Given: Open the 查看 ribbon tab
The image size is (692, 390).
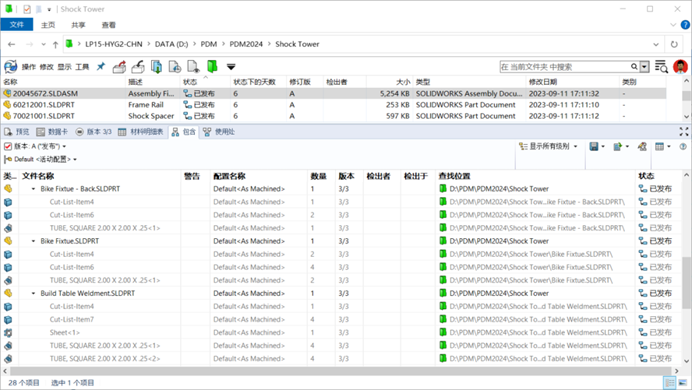Looking at the screenshot, I should 109,25.
